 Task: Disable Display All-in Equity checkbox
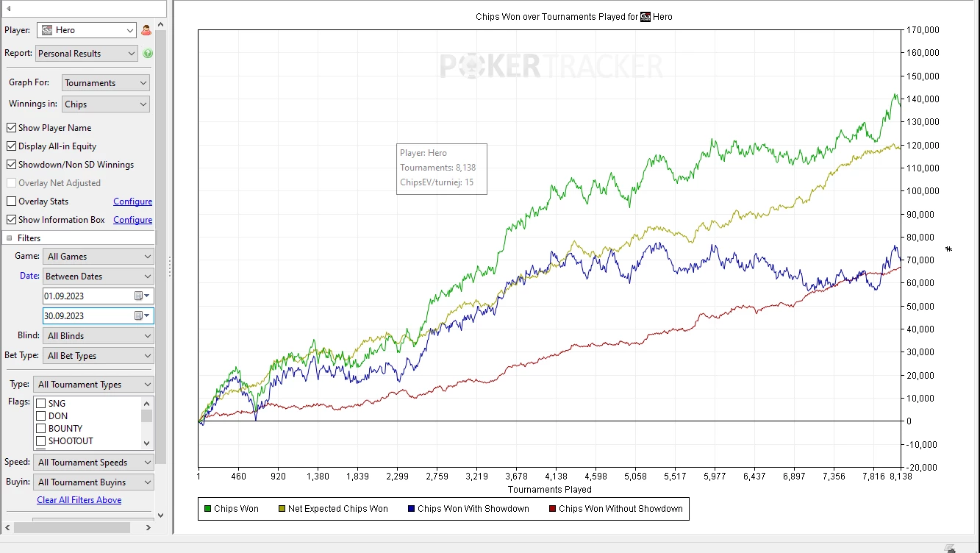pyautogui.click(x=11, y=146)
